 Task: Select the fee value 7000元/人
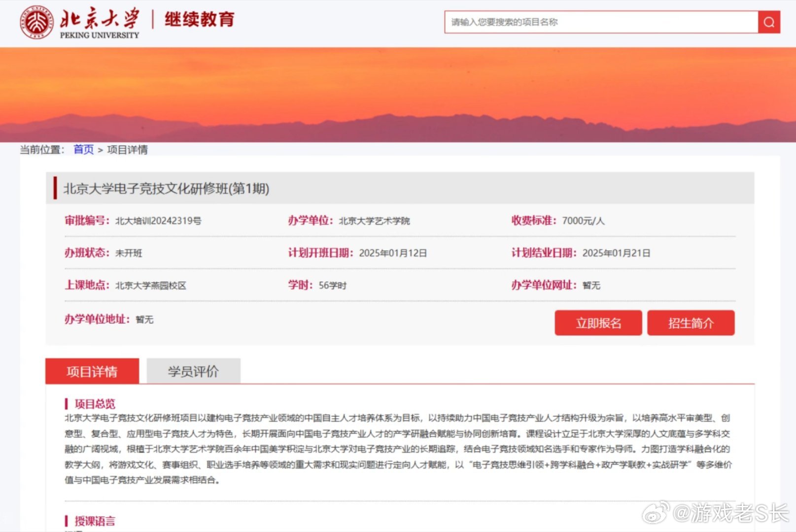pos(584,221)
